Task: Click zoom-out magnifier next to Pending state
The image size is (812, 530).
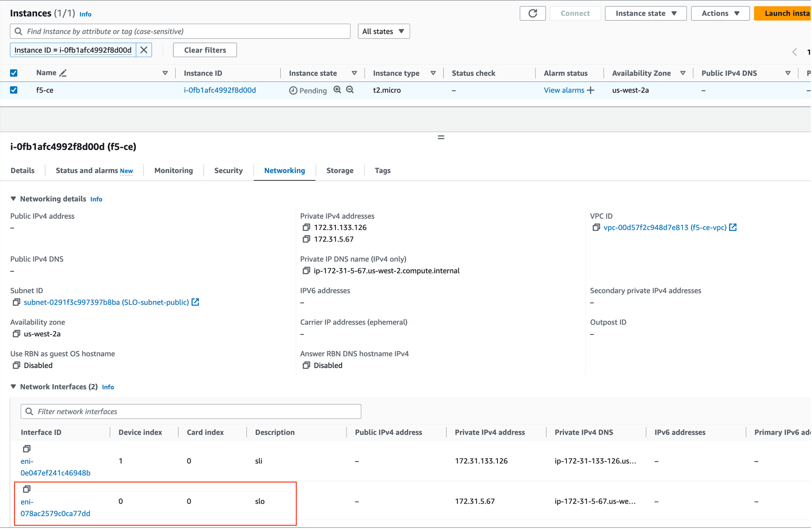Action: pyautogui.click(x=349, y=90)
